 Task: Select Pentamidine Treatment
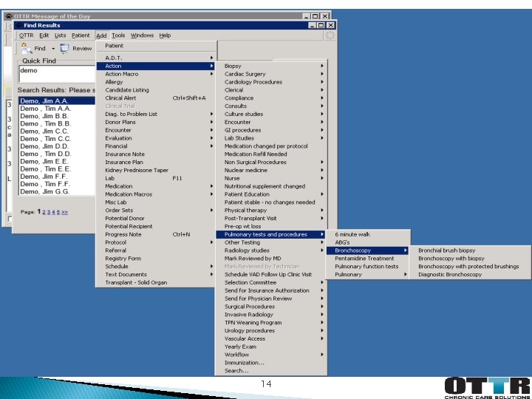[x=367, y=259]
